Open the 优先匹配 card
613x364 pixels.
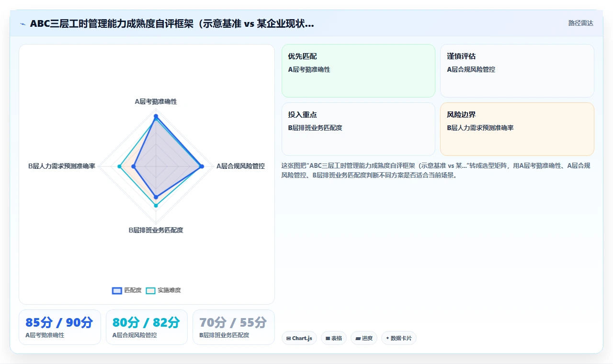pyautogui.click(x=358, y=71)
